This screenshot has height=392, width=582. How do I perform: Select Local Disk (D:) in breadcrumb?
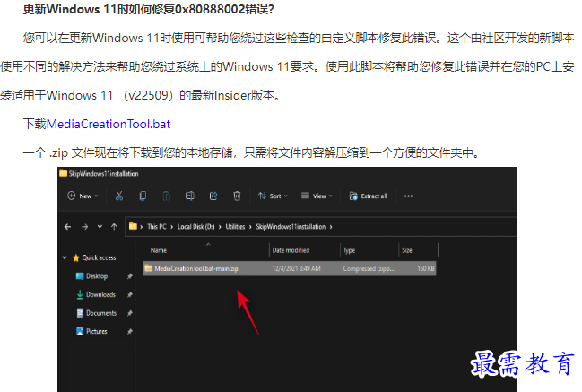[x=196, y=227]
